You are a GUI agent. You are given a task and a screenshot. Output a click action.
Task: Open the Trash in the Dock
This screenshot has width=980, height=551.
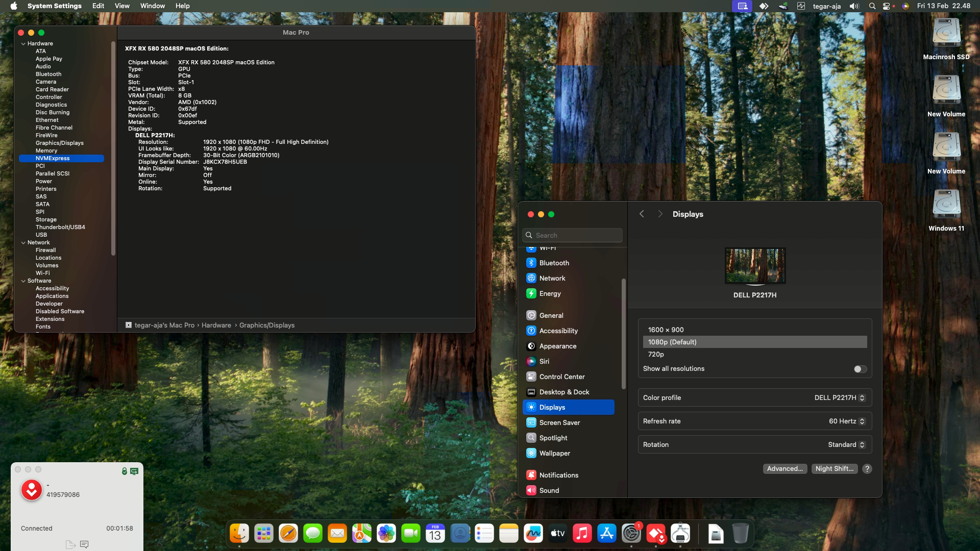point(741,534)
